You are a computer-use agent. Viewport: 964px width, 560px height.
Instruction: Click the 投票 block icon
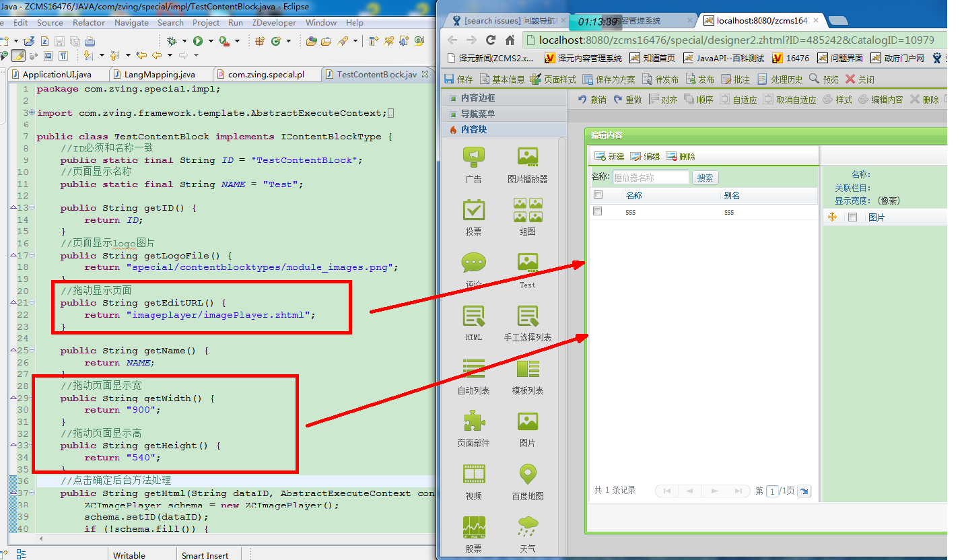[x=473, y=210]
